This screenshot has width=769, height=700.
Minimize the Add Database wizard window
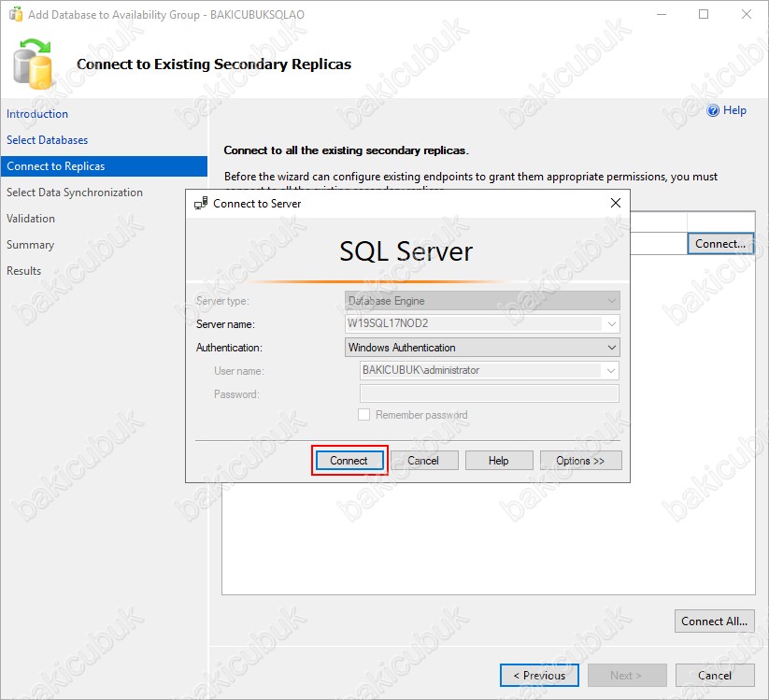click(x=662, y=14)
